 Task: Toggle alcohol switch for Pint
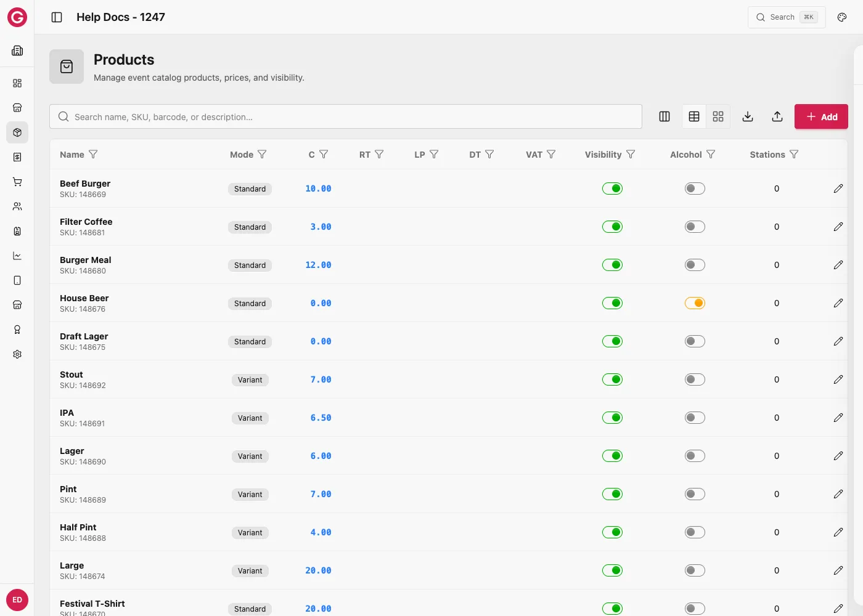coord(695,494)
